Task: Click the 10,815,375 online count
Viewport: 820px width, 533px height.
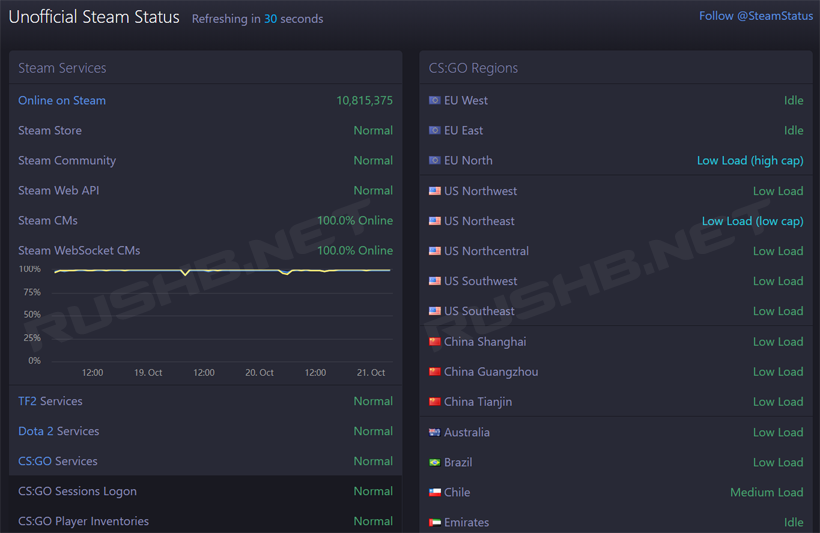Action: click(364, 100)
